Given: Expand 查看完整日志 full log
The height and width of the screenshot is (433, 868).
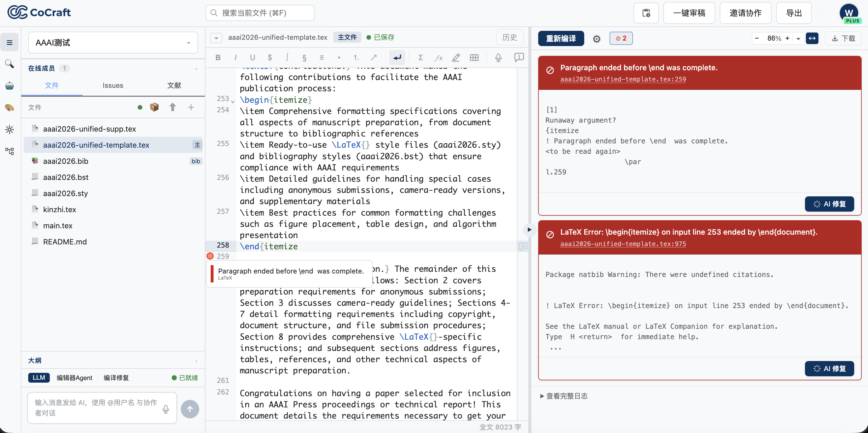Looking at the screenshot, I should click(564, 396).
